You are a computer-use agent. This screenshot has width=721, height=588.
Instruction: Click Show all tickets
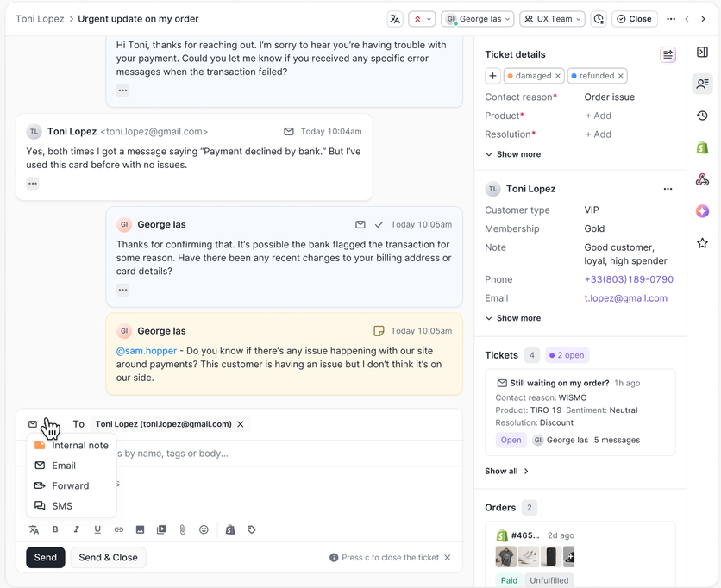507,472
